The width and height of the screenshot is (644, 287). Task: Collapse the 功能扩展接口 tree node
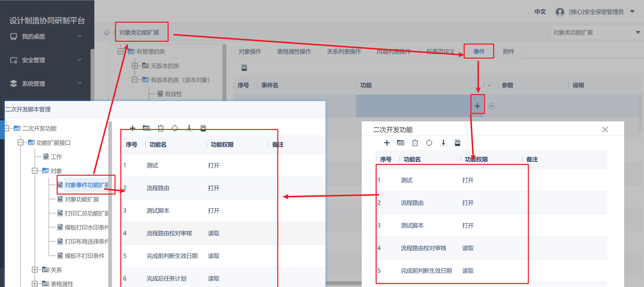pos(20,143)
